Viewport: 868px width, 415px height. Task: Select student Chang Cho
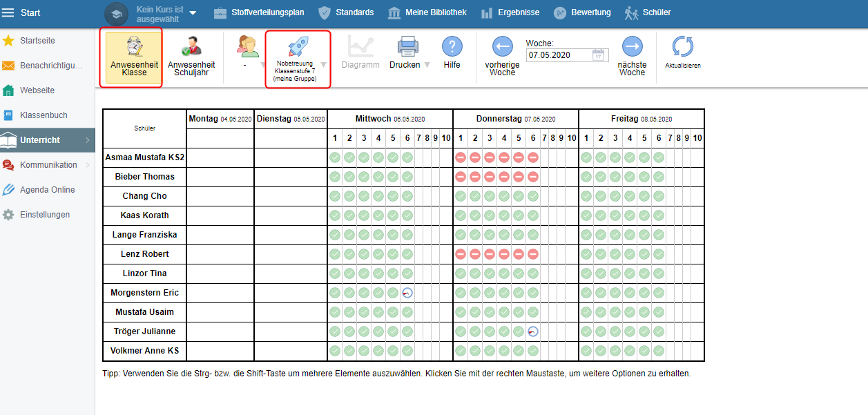point(144,196)
